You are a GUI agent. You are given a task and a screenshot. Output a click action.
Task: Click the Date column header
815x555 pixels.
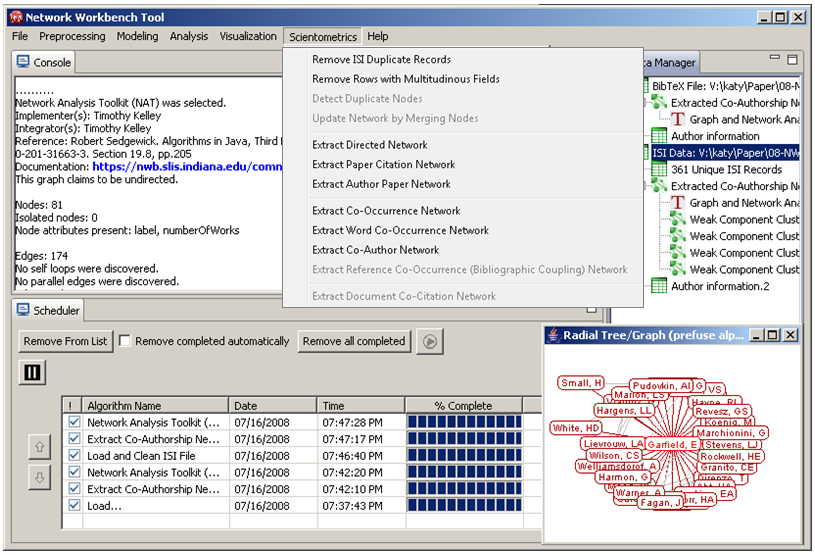273,405
